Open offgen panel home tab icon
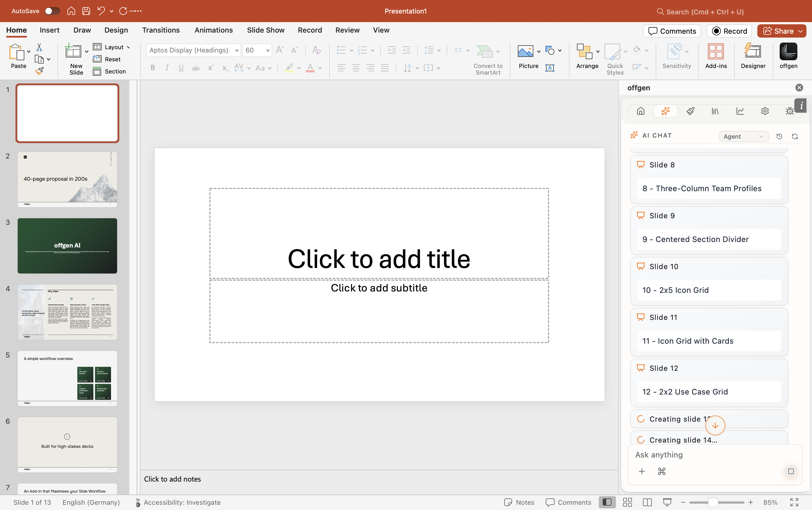812x510 pixels. click(x=641, y=111)
